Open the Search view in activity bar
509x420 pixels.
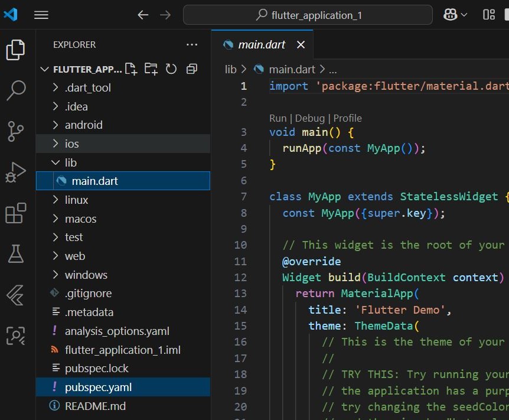tap(16, 90)
